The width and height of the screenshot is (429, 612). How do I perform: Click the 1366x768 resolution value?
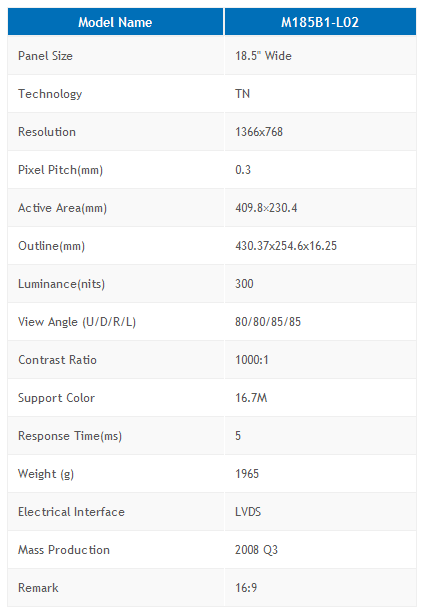click(x=259, y=132)
